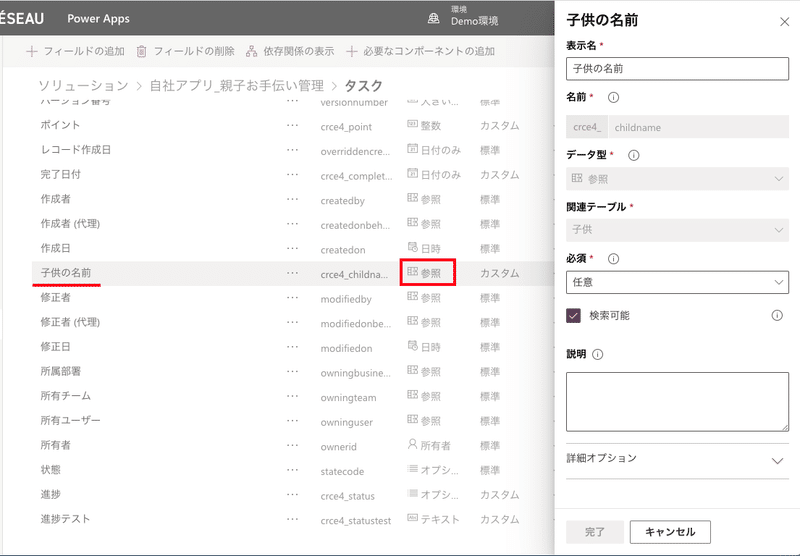The image size is (800, 556).
Task: Click info icon beside 検索可能
Action: pyautogui.click(x=777, y=315)
